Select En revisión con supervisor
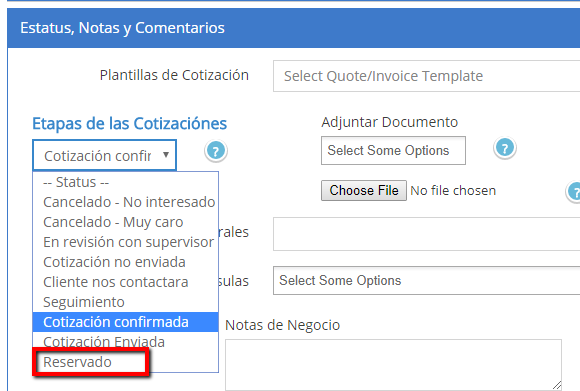Screen dimensions: 580x391 126,242
